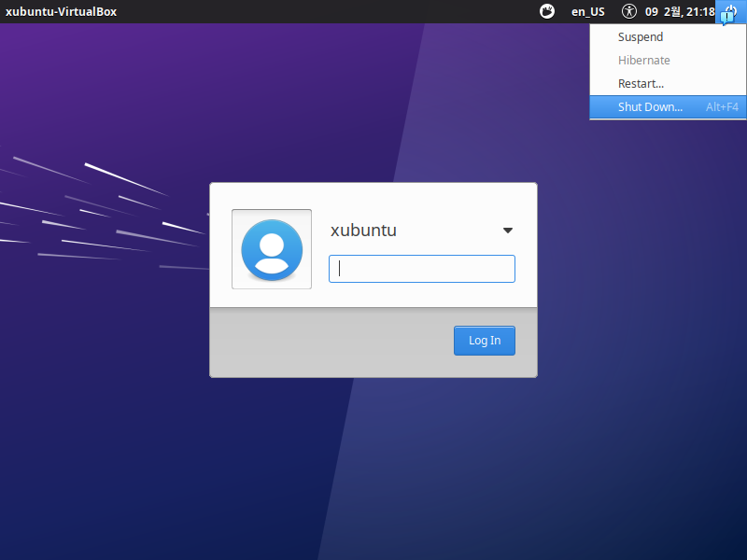The height and width of the screenshot is (560, 747).
Task: Click the Log In button
Action: pos(485,341)
